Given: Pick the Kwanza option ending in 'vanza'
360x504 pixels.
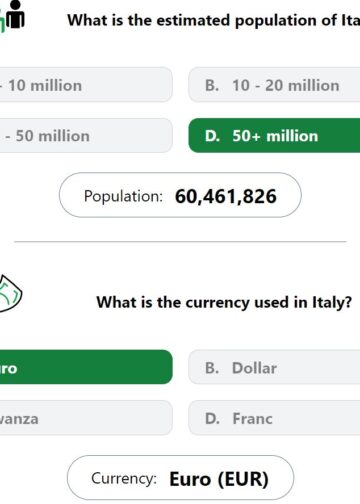Looking at the screenshot, I should click(x=86, y=418).
